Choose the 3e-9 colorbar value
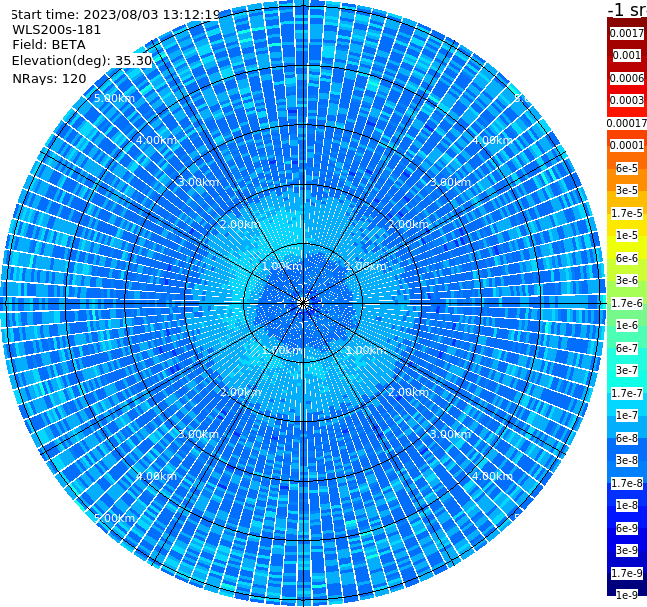 point(627,550)
